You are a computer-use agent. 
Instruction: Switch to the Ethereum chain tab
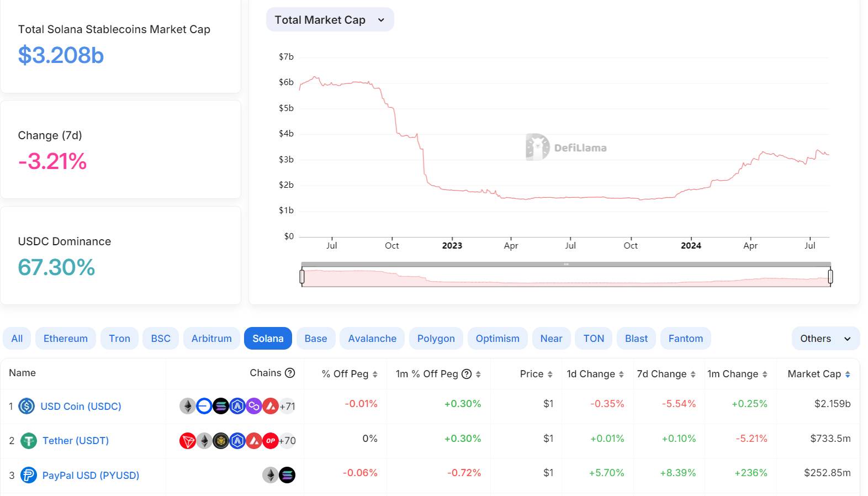[x=66, y=339]
